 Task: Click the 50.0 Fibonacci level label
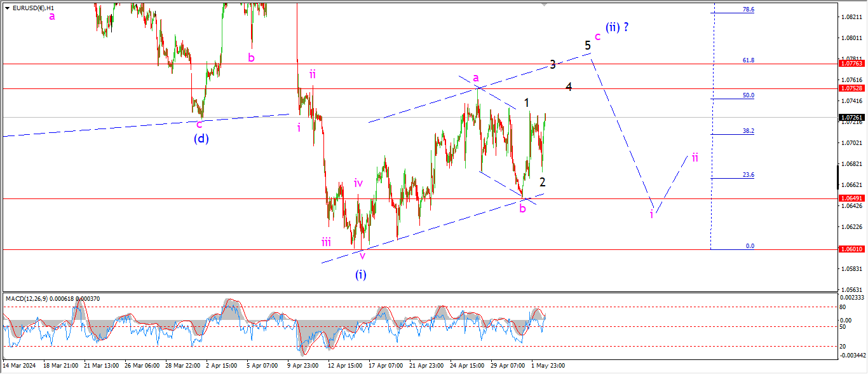[748, 95]
